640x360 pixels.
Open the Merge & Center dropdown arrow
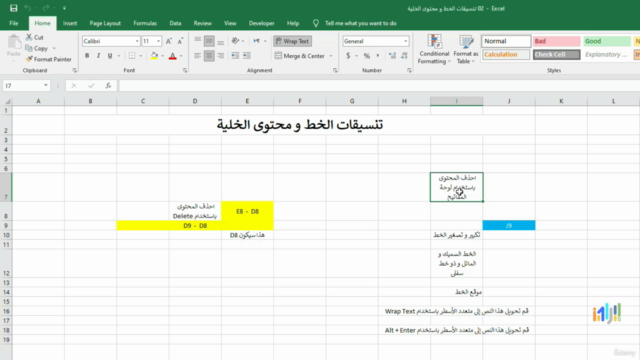pyautogui.click(x=331, y=56)
